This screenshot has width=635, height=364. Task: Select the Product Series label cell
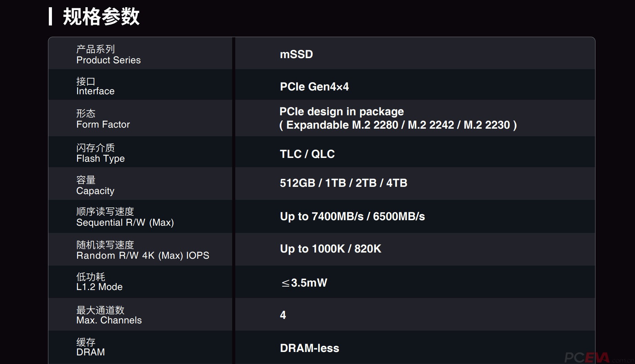coord(108,55)
